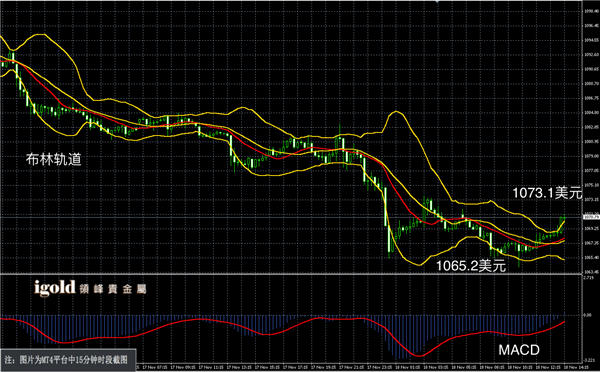Click the upper Bollinger band peak near 1084
600x372 pixels.
(x=396, y=112)
